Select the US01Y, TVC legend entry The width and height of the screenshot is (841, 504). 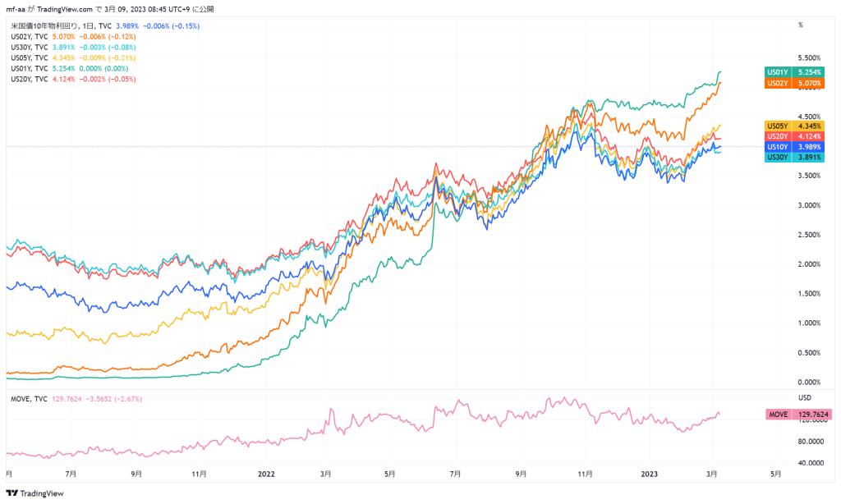pyautogui.click(x=30, y=69)
